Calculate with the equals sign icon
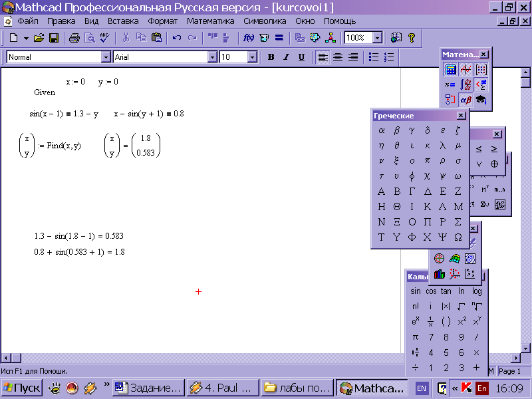Image resolution: width=532 pixels, height=399 pixels. pos(279,38)
